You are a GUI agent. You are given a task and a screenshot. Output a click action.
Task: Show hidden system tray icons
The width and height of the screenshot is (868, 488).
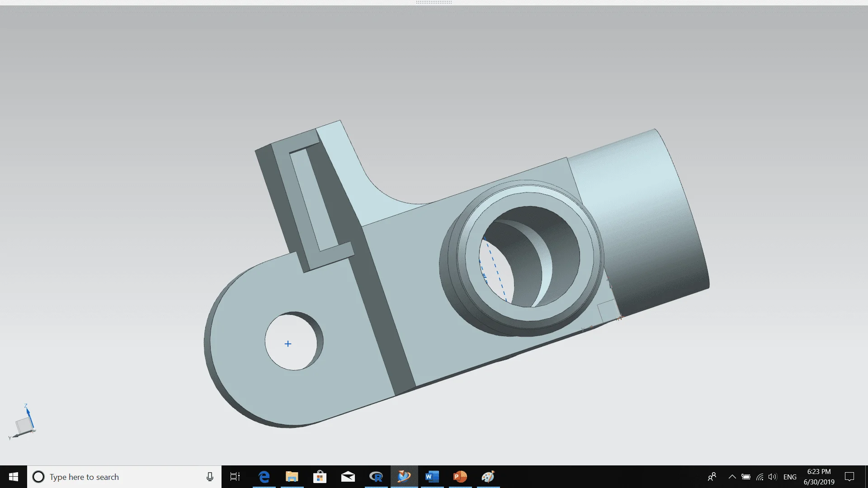pyautogui.click(x=732, y=477)
